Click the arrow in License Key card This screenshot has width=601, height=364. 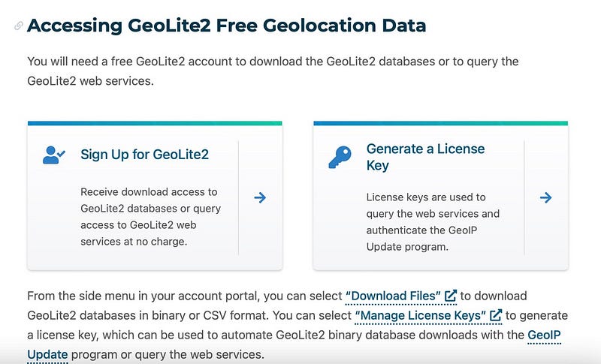pyautogui.click(x=545, y=197)
